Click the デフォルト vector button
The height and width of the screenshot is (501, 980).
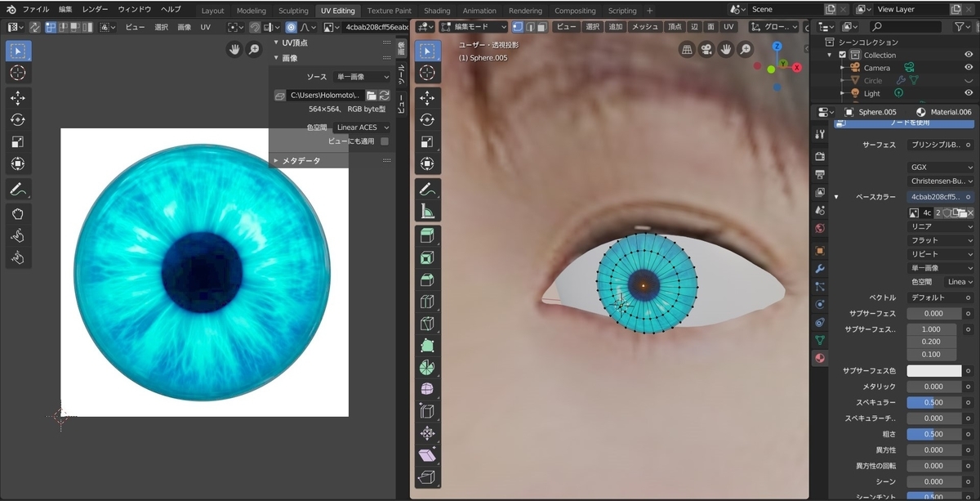(934, 297)
